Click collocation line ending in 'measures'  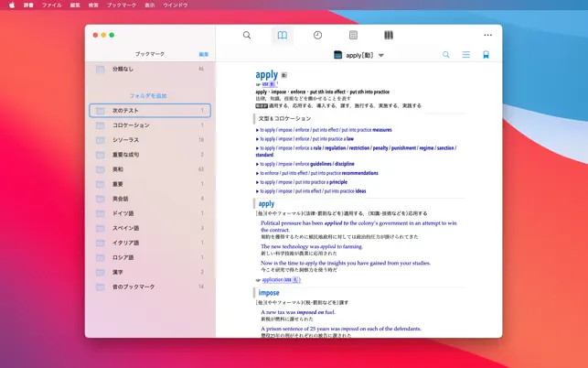click(x=326, y=130)
